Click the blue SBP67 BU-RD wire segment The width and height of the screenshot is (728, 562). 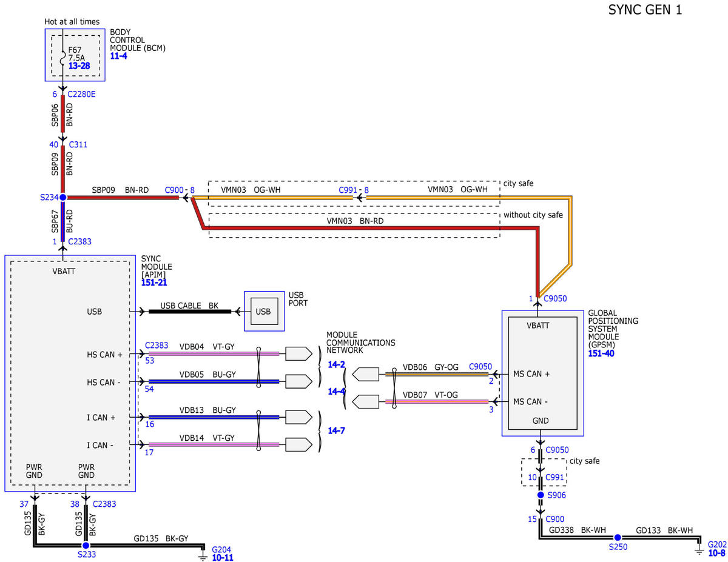coord(62,221)
